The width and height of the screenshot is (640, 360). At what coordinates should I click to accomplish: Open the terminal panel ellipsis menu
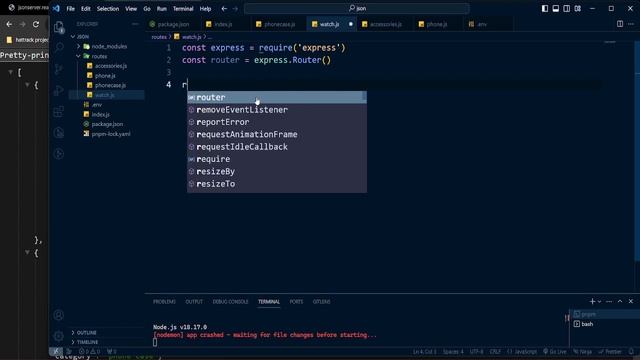tap(609, 301)
